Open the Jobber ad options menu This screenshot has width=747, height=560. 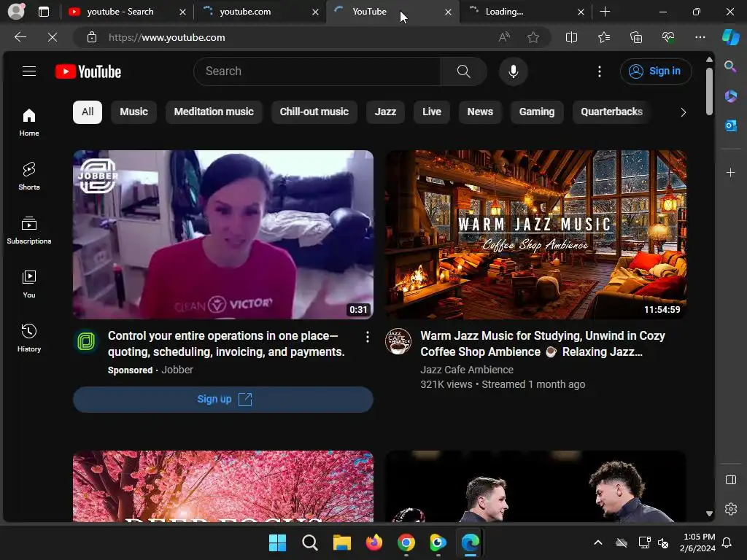pos(368,337)
